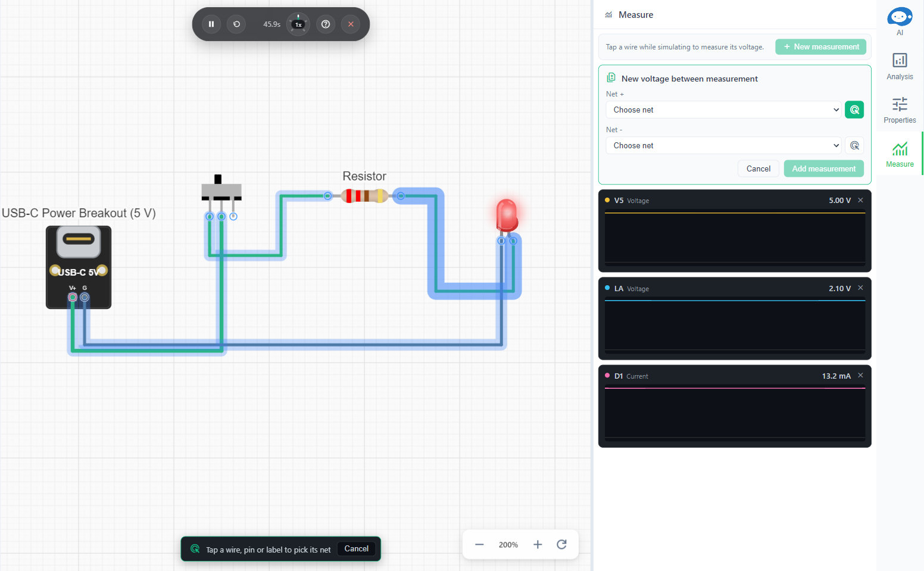
Task: Toggle the slide switch component
Action: click(x=221, y=190)
